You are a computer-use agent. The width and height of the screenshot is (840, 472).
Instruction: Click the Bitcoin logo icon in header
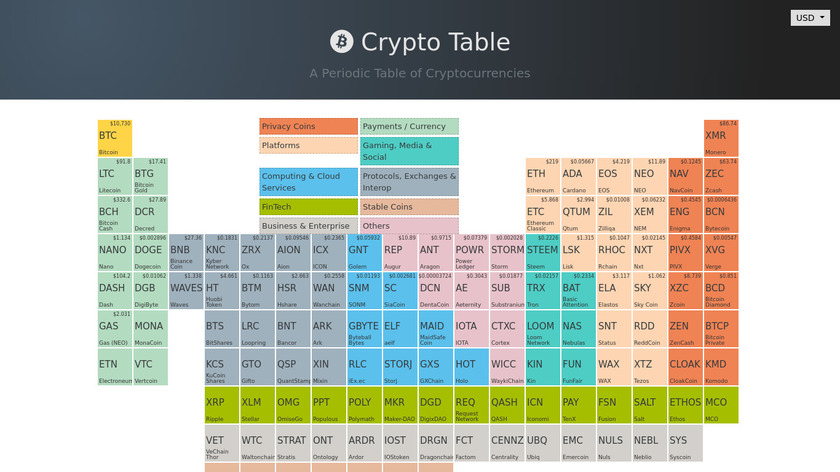tap(341, 41)
